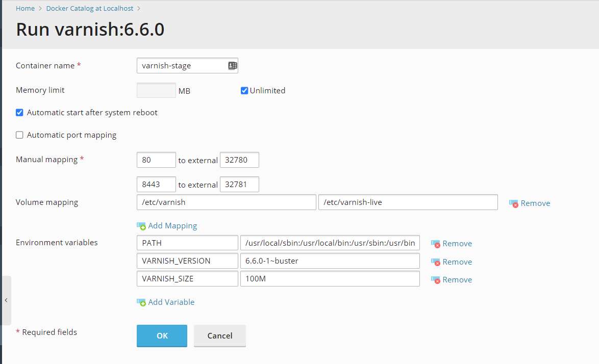Click the Environment variables label

(x=57, y=243)
